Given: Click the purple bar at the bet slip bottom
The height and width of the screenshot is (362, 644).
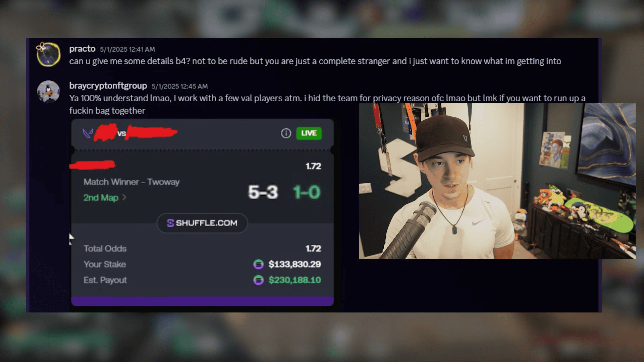Looking at the screenshot, I should click(x=202, y=301).
